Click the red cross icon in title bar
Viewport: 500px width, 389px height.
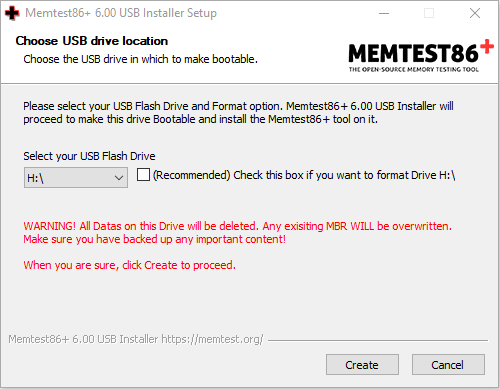[x=12, y=13]
